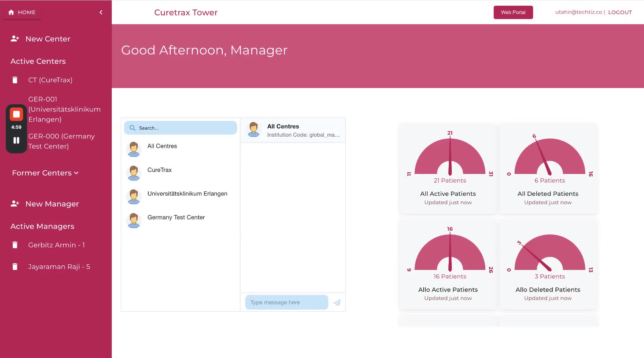Click the Home house icon
The image size is (644, 358).
tap(11, 12)
